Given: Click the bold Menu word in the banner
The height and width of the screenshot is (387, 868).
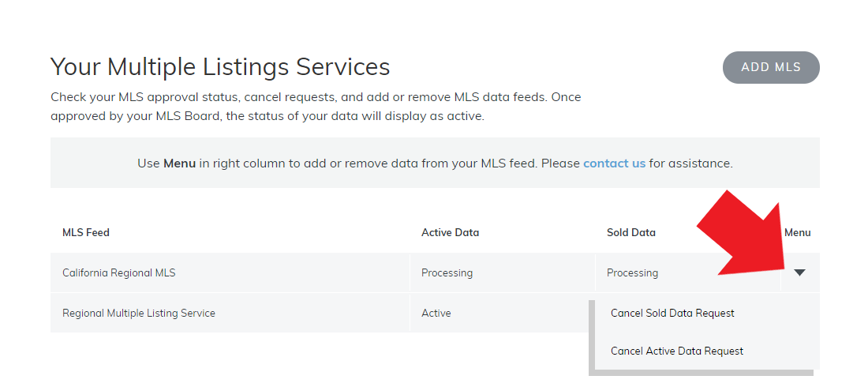Looking at the screenshot, I should pos(179,163).
